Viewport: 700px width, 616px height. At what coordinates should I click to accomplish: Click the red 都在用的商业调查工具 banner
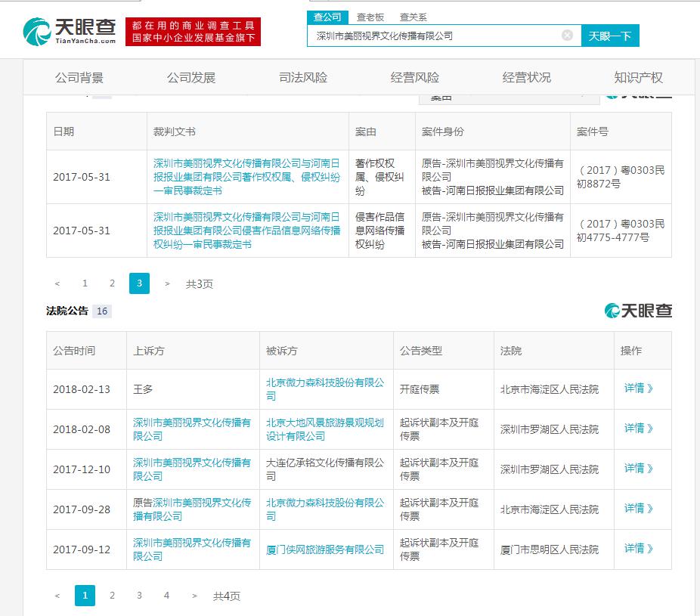pyautogui.click(x=194, y=32)
